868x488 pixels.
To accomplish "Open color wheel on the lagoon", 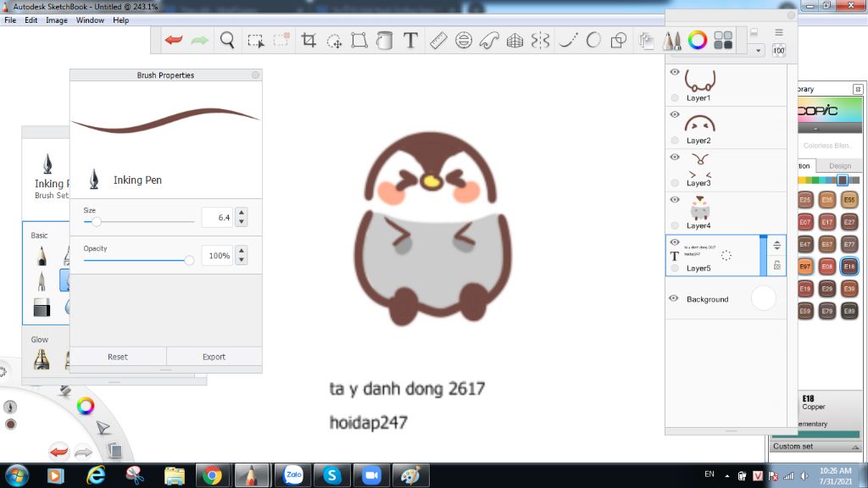I will (86, 406).
